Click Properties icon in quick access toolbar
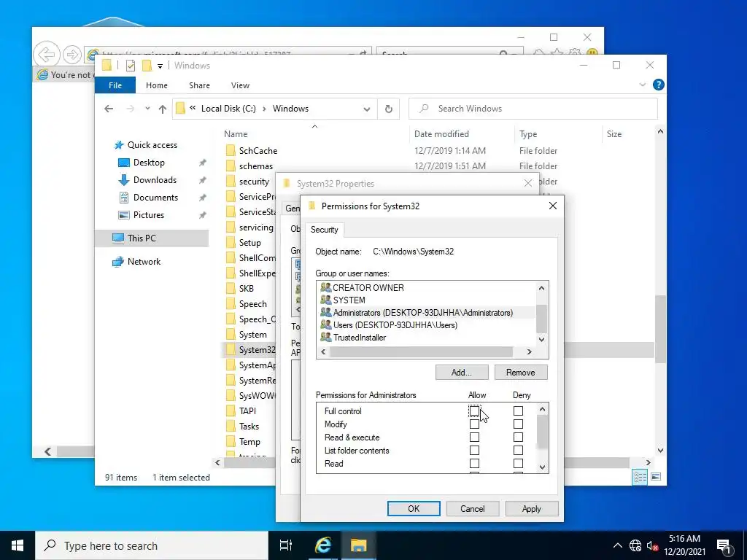Viewport: 747px width, 560px height. coord(130,66)
